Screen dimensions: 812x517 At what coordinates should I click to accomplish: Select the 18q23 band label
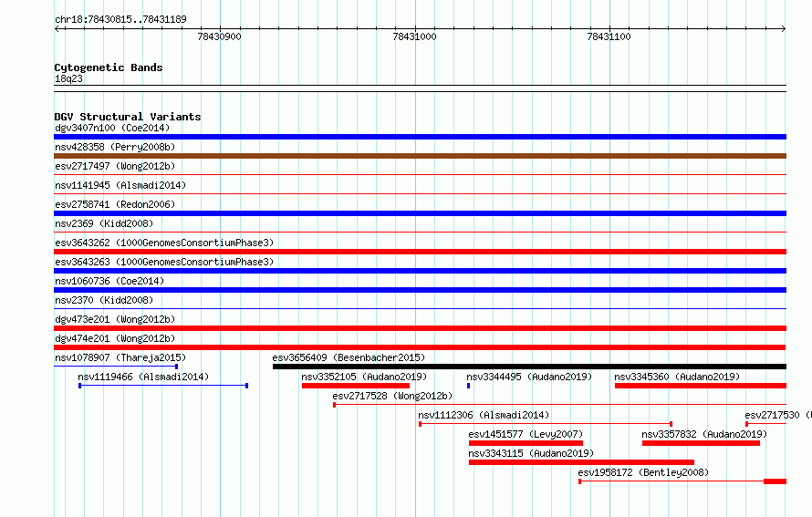click(68, 78)
